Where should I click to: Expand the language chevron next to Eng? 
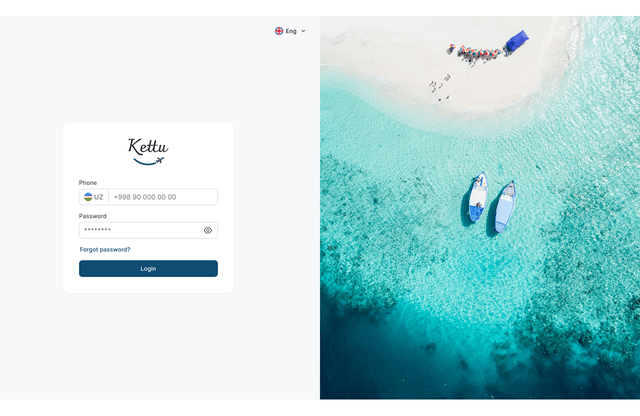click(x=303, y=31)
